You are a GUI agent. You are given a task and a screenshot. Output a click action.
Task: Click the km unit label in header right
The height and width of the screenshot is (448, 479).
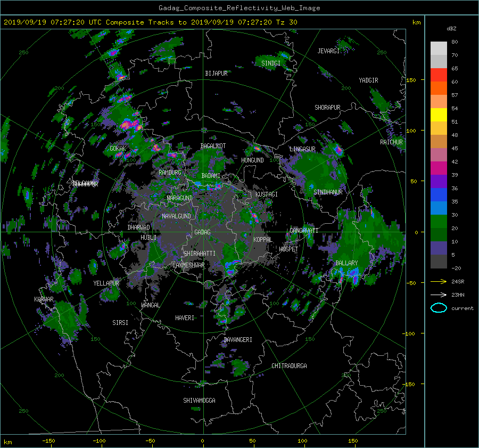(x=416, y=22)
